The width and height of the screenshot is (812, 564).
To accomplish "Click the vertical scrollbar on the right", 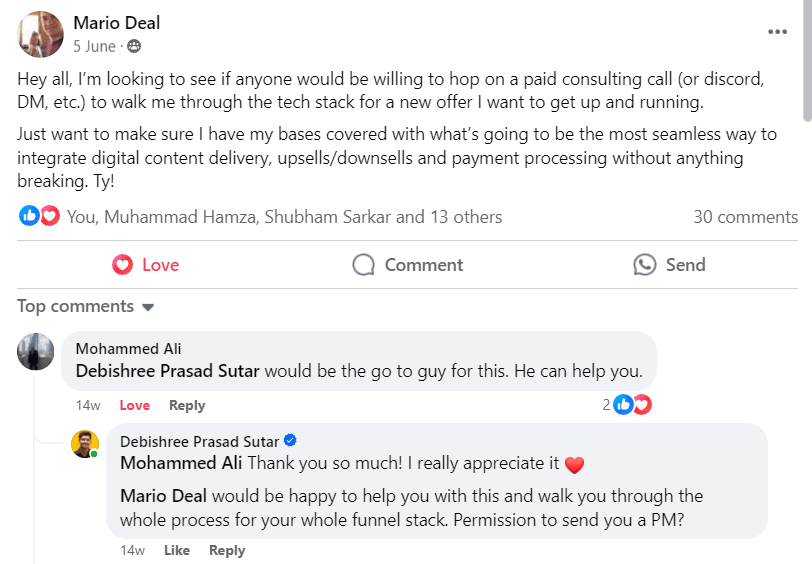I will click(806, 60).
